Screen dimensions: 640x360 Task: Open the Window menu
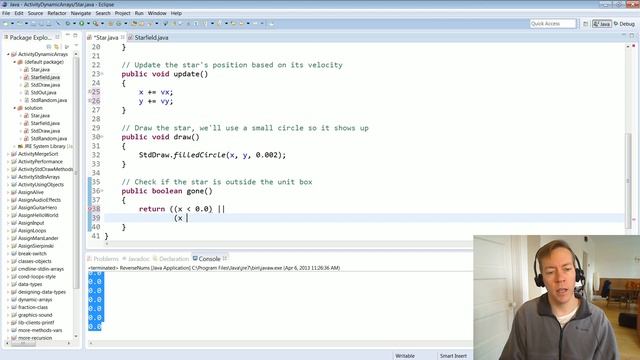[157, 13]
